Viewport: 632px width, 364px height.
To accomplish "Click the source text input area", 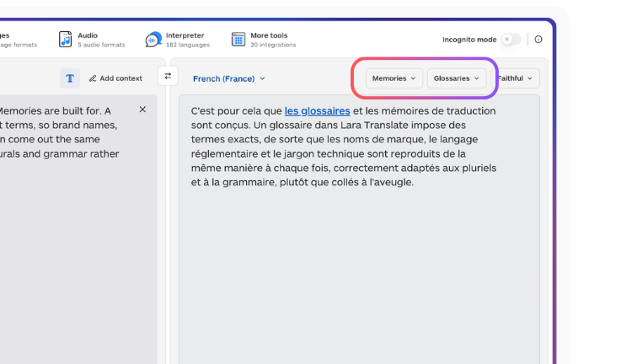I will (x=78, y=229).
